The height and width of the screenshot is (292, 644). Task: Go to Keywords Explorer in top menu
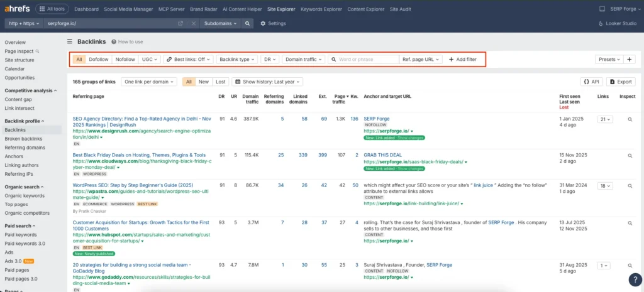(x=321, y=9)
